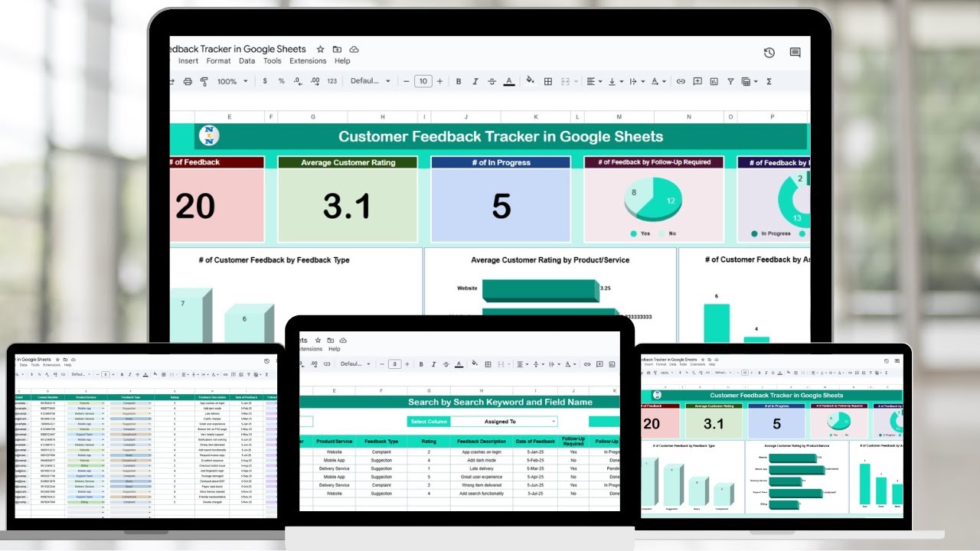
Task: Open zoom 100% dropdown in large dashboard window
Action: (233, 81)
